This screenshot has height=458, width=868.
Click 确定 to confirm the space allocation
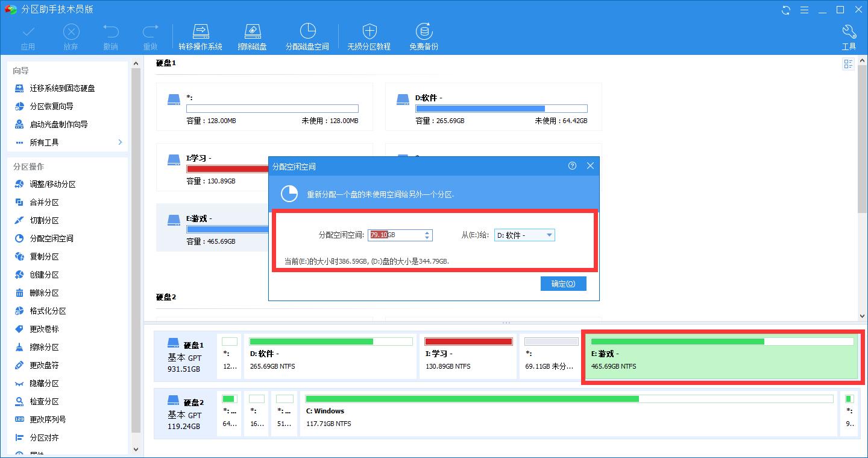563,283
